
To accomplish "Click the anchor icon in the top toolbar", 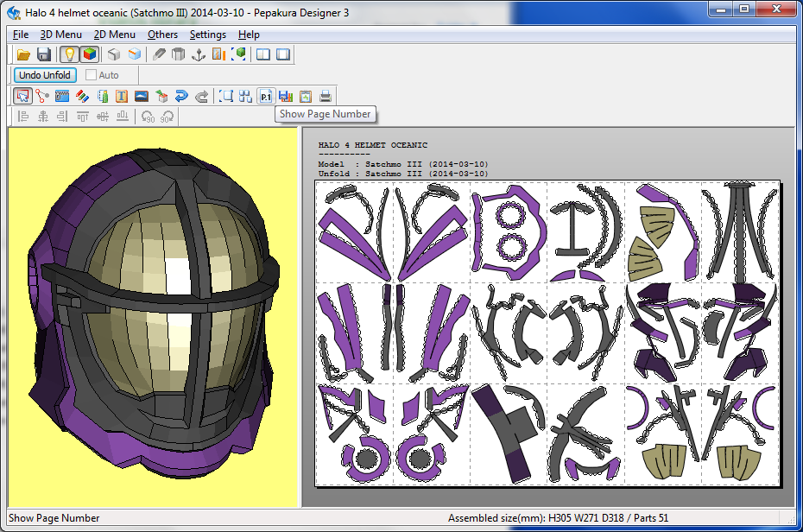I will click(199, 54).
